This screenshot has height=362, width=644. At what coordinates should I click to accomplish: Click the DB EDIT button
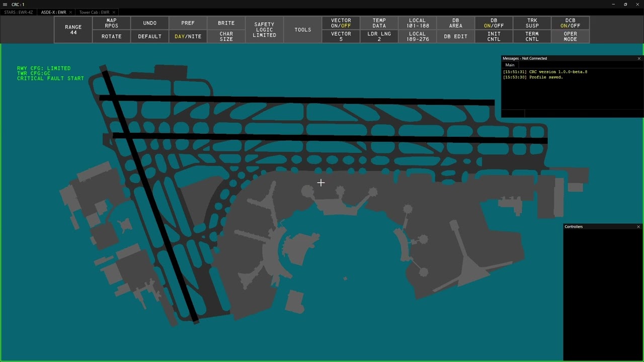coord(455,37)
